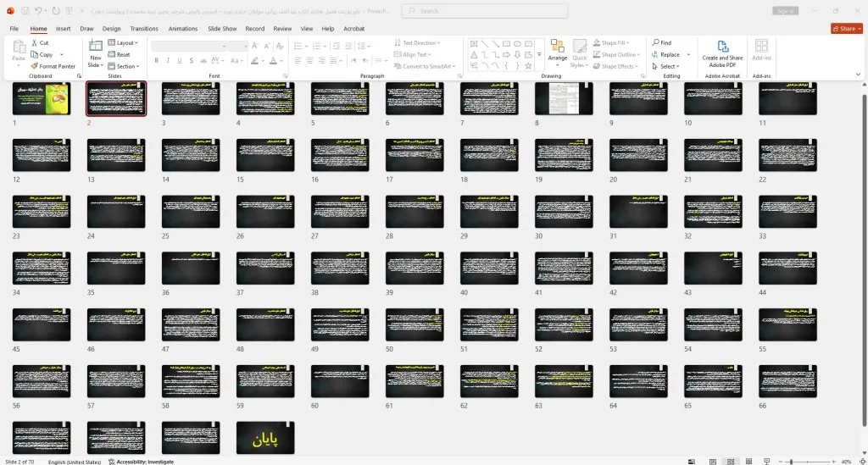Toggle align text left
Screen dimensions: 868x465
298,60
